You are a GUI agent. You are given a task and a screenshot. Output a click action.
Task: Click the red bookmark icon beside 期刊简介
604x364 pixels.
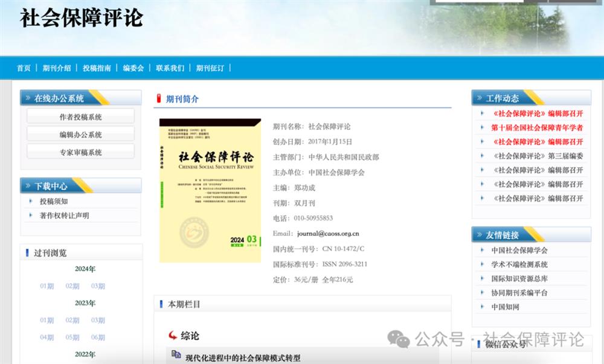[x=159, y=99]
